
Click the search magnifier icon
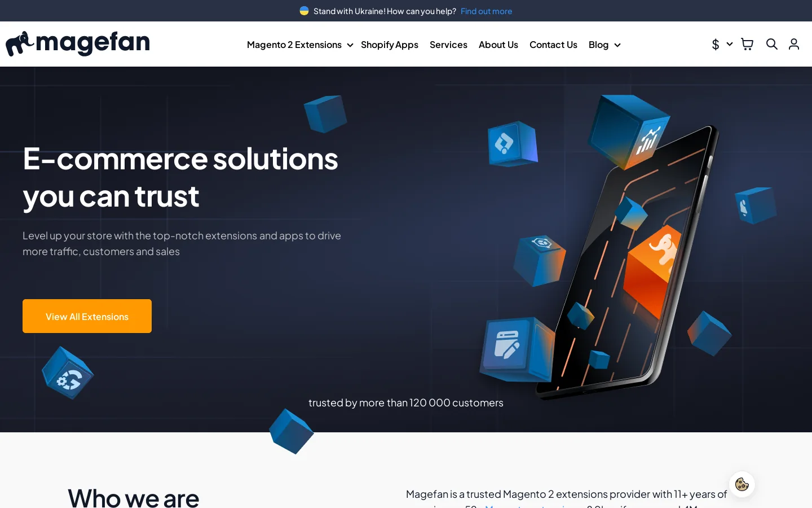coord(772,44)
